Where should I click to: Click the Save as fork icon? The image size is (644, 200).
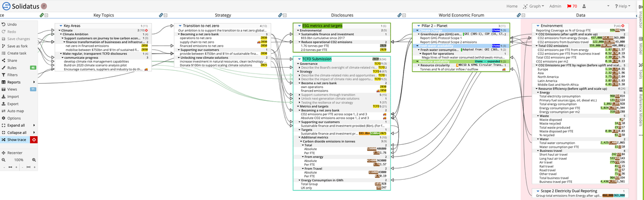(x=3, y=46)
